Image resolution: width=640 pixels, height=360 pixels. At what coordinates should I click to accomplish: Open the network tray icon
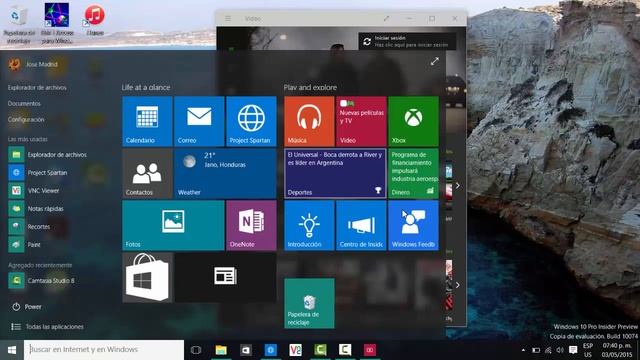tap(548, 350)
